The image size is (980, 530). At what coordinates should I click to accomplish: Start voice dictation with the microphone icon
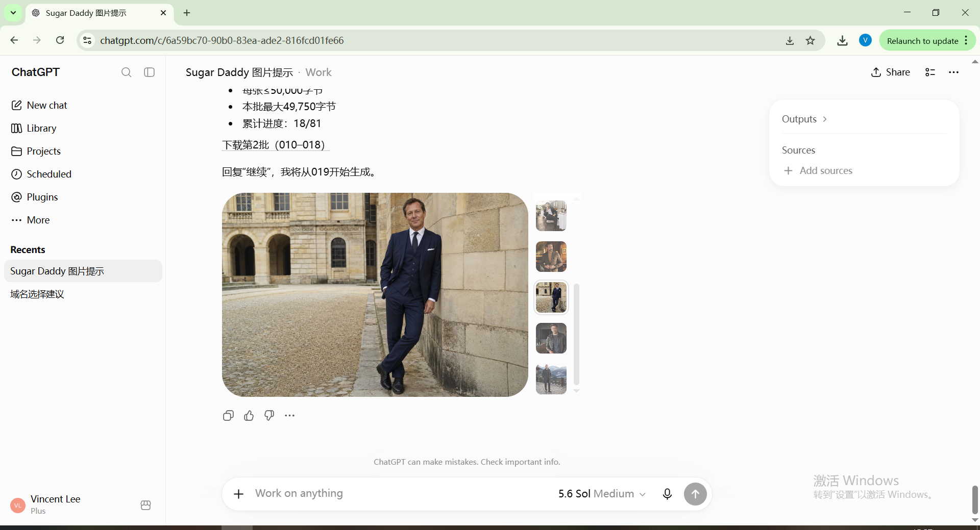click(x=667, y=494)
